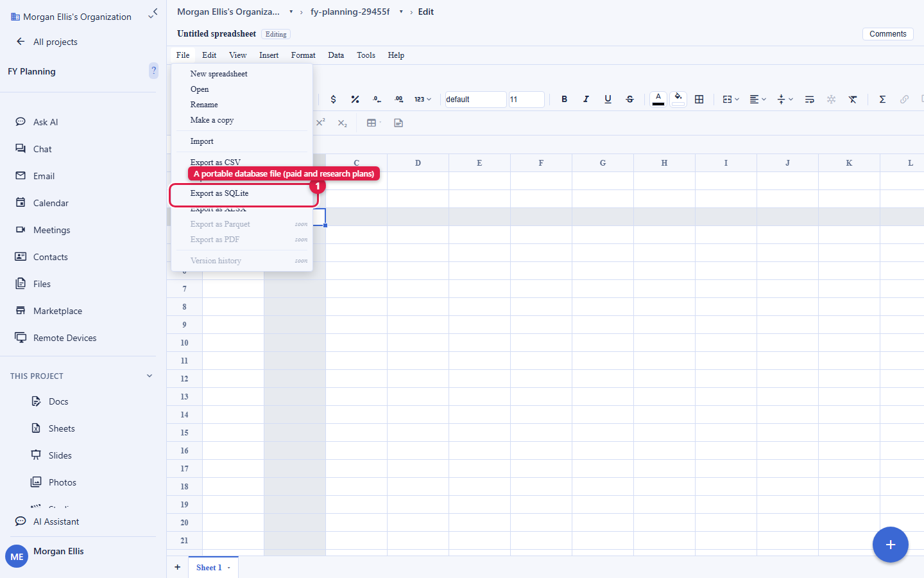The image size is (924, 578).
Task: Open the vertical alignment dropdown
Action: click(785, 100)
